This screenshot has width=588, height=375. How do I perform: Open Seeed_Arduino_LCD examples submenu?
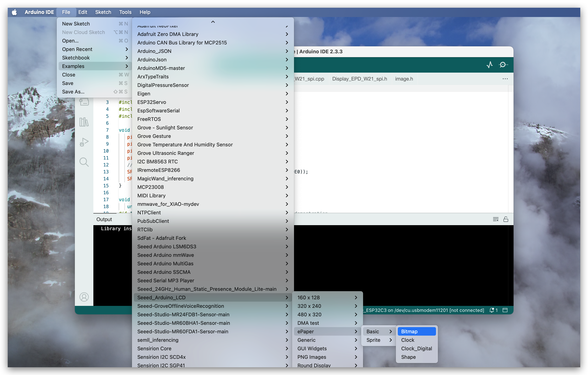pyautogui.click(x=213, y=298)
